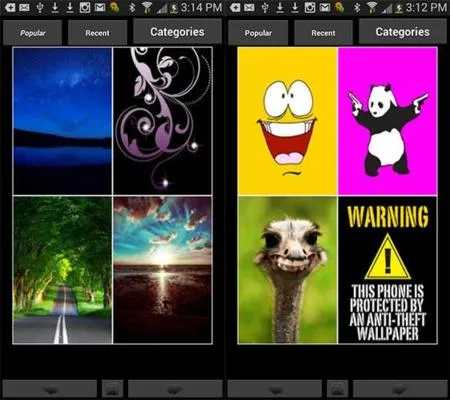The width and height of the screenshot is (450, 400).
Task: Tap small center icon button on 3:14 PM screen
Action: click(x=113, y=389)
